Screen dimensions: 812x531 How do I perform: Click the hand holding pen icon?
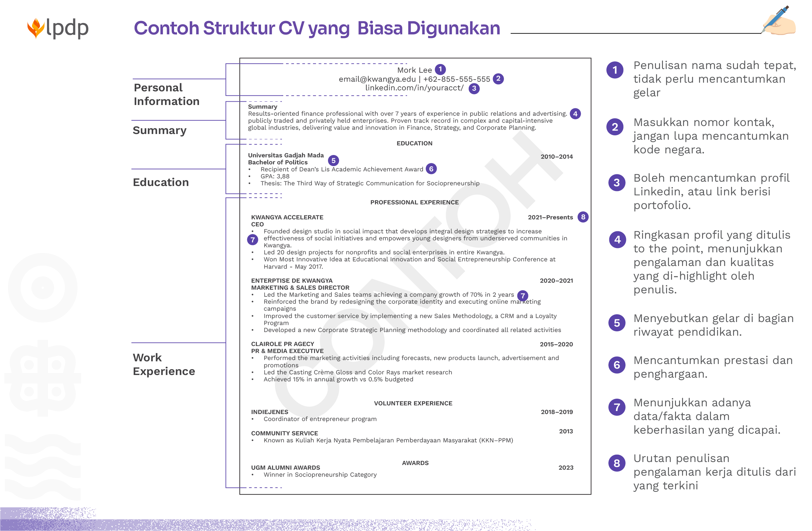780,21
